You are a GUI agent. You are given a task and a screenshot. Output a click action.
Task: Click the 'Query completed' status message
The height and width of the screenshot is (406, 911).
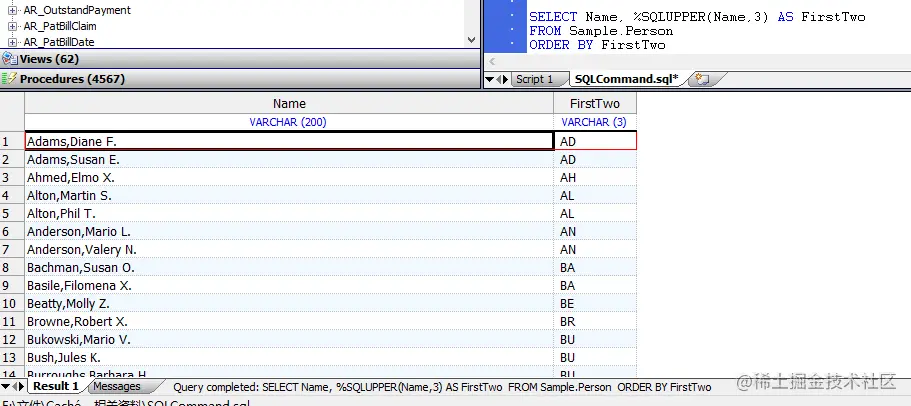pos(442,387)
